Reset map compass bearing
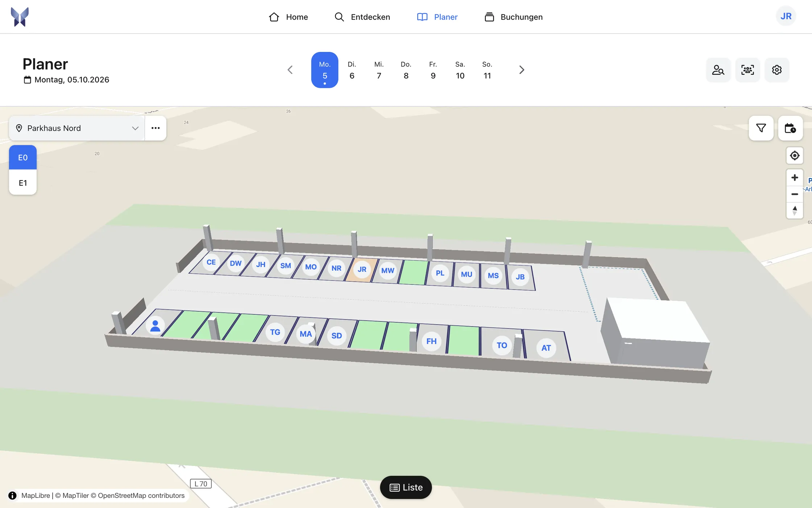Viewport: 812px width, 508px height. click(x=795, y=210)
